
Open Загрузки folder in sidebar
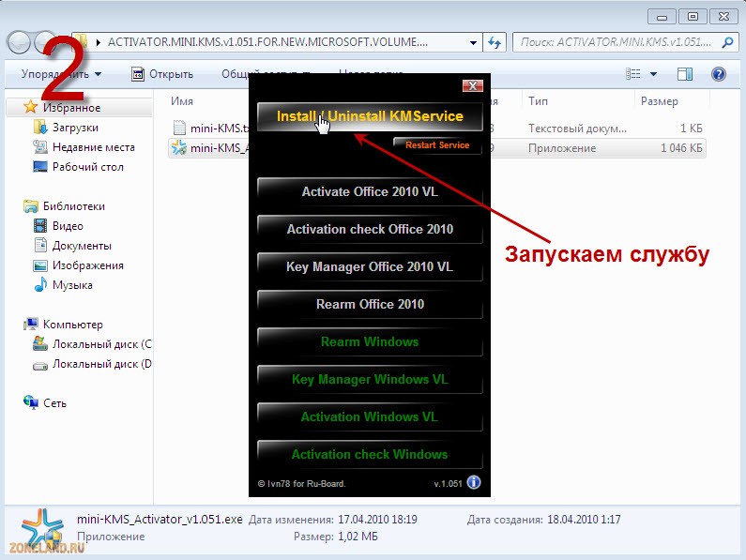click(75, 128)
